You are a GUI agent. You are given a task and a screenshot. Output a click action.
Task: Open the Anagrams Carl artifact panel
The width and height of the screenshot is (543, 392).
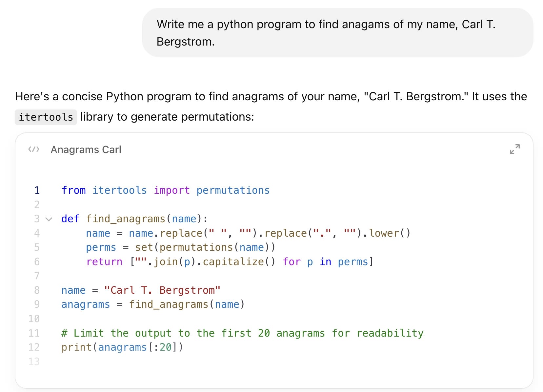point(86,149)
